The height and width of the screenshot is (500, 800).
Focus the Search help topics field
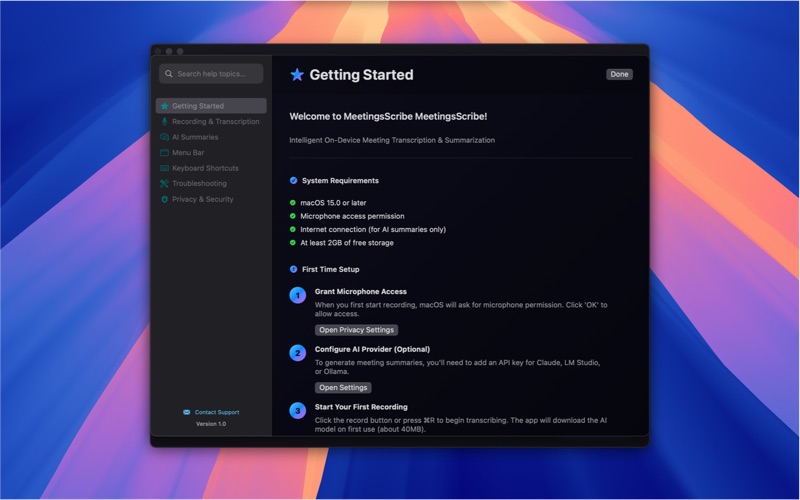click(211, 74)
